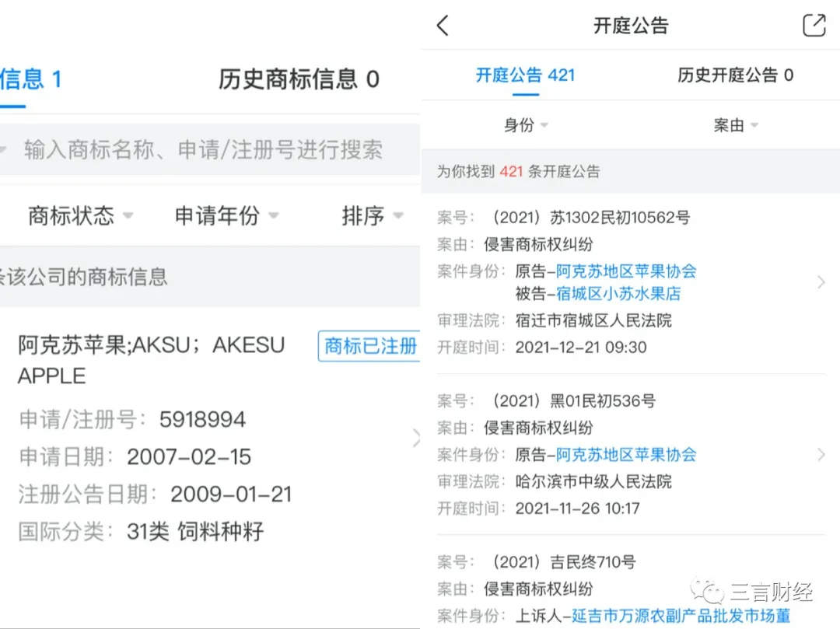Select case number (2021) 苏1302民初10562号
840x629 pixels.
click(590, 218)
